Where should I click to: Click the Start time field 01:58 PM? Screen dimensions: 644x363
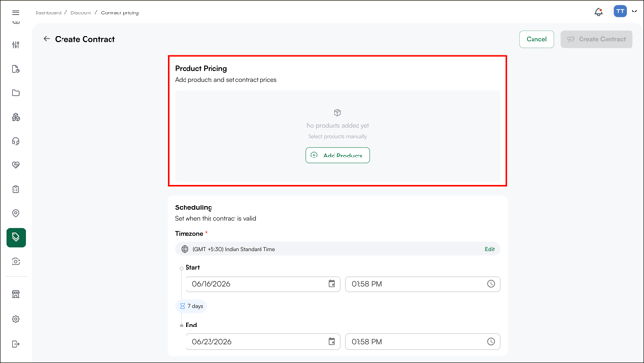tap(423, 284)
